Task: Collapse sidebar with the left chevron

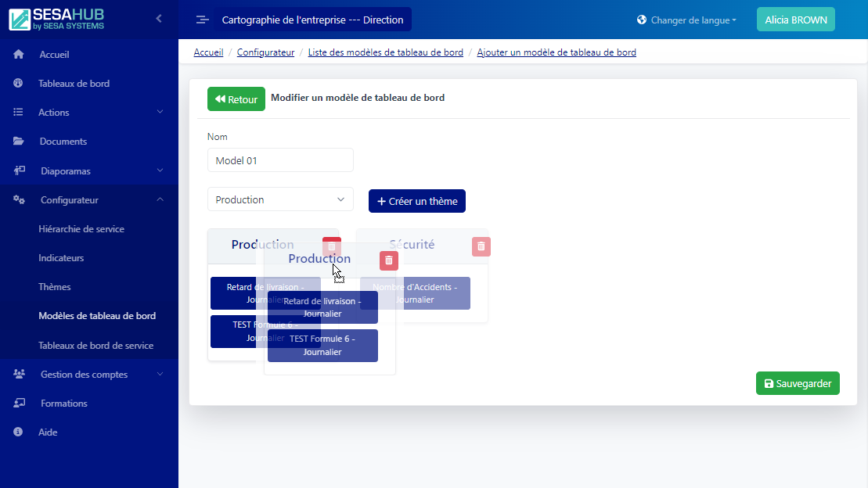Action: click(x=159, y=18)
